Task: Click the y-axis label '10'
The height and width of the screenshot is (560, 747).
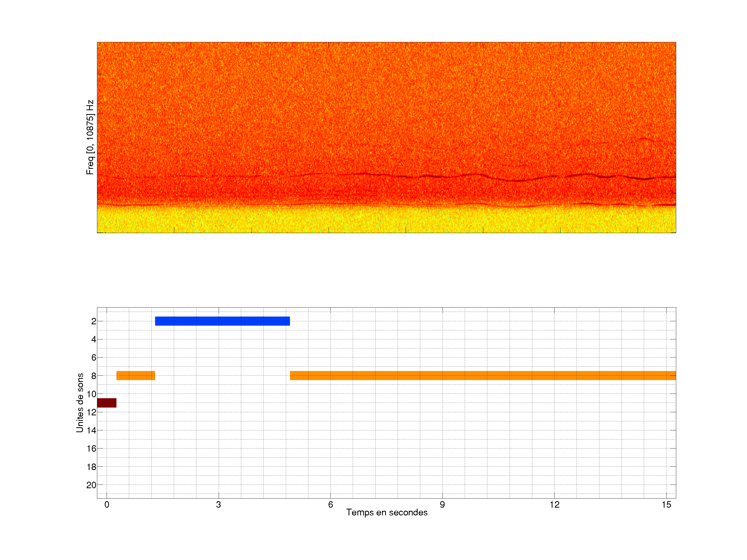Action: point(91,394)
